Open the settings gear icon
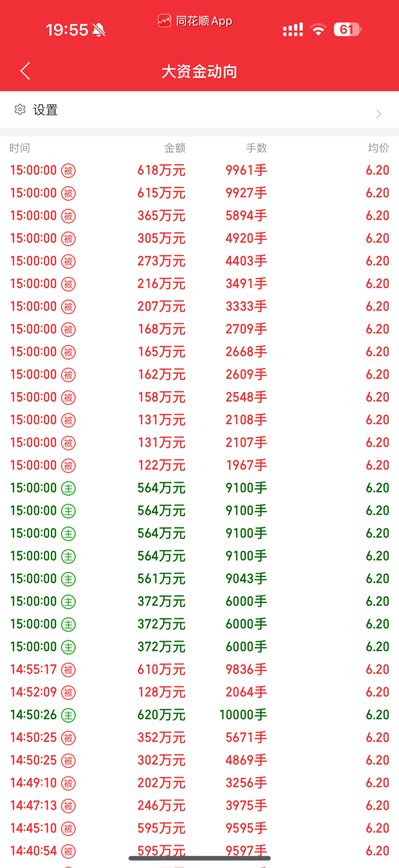 coord(20,110)
